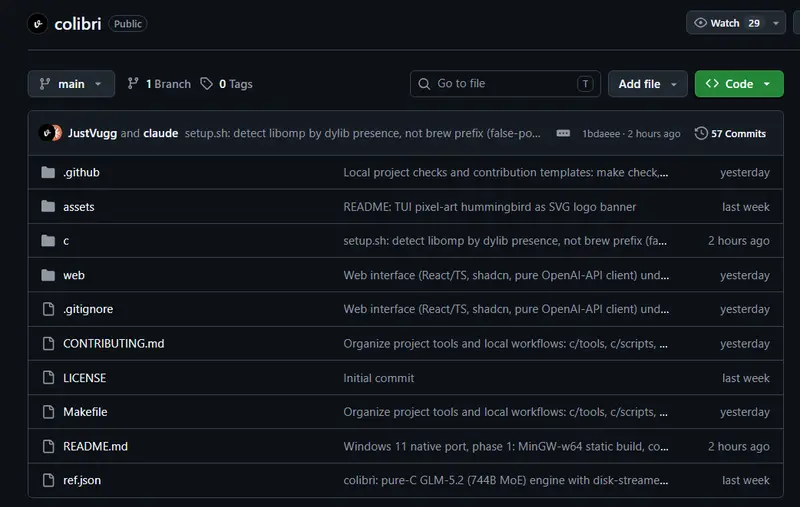Click the Watch eye icon
The height and width of the screenshot is (507, 800).
[x=701, y=23]
